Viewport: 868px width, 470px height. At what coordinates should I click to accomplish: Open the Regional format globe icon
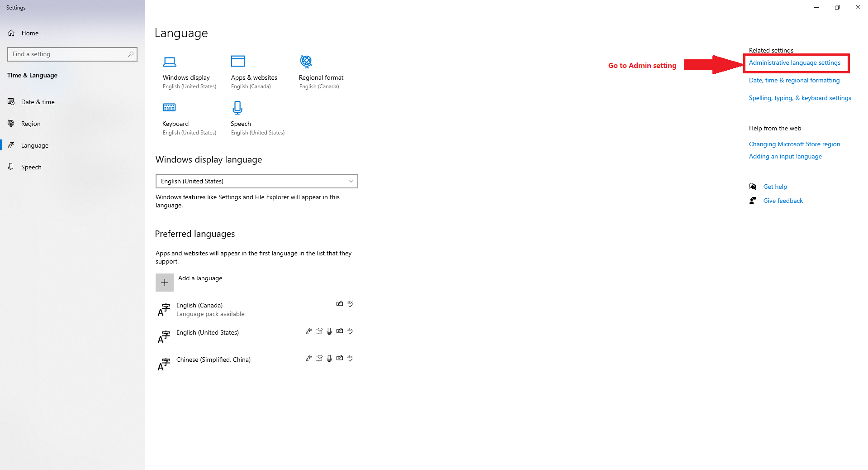(x=306, y=61)
